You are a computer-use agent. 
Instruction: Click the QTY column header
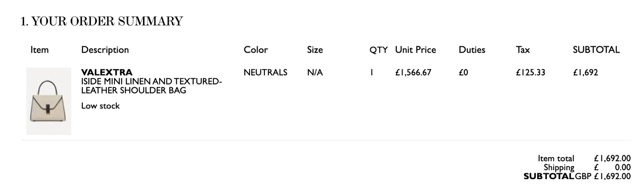coord(378,50)
